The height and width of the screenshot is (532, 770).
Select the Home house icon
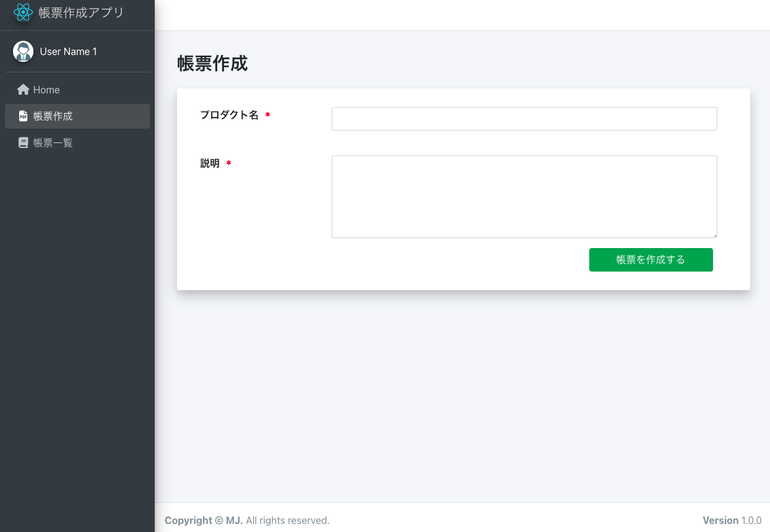[x=23, y=89]
